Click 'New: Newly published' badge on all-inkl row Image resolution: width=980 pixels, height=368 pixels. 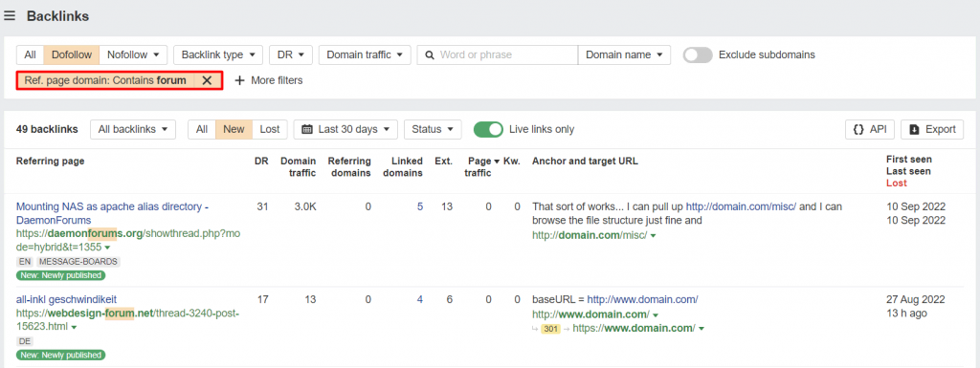(60, 355)
